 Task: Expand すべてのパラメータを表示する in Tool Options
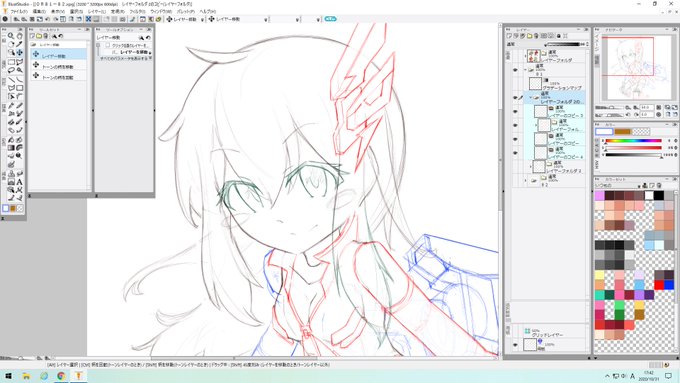click(125, 58)
